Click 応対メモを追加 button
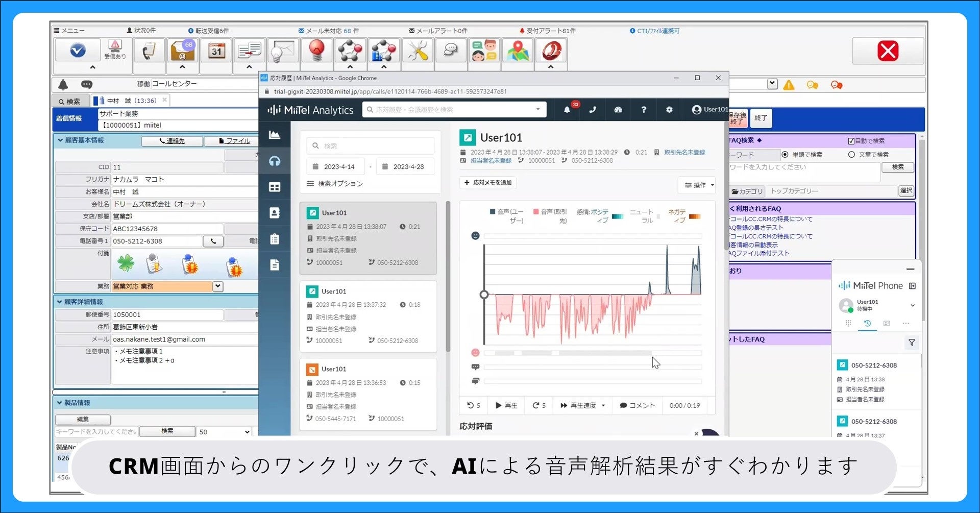Screen dimensions: 980x513 [x=488, y=183]
